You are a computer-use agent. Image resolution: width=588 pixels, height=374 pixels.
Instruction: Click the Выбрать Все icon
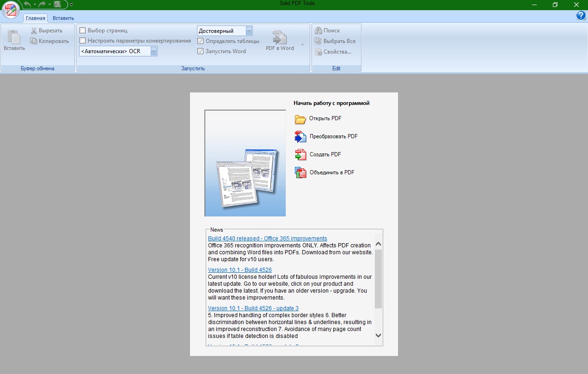pos(318,41)
